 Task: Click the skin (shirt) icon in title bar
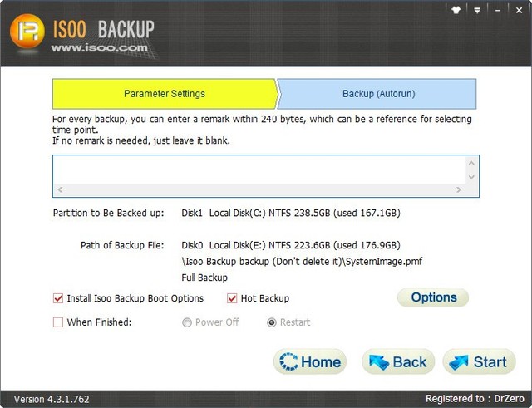click(456, 11)
